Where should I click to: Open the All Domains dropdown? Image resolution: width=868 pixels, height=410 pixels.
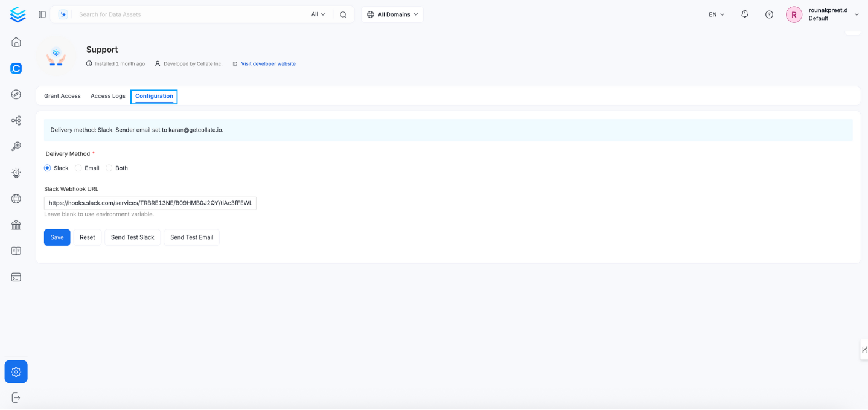[392, 14]
